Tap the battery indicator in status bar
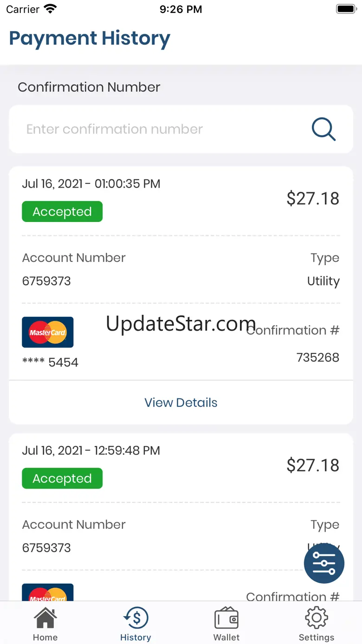The height and width of the screenshot is (644, 362). [x=346, y=9]
